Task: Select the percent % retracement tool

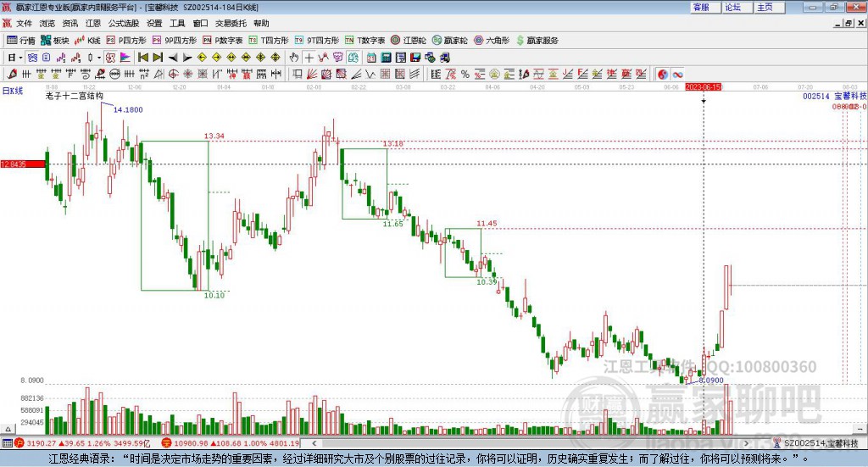Action: click(x=465, y=74)
